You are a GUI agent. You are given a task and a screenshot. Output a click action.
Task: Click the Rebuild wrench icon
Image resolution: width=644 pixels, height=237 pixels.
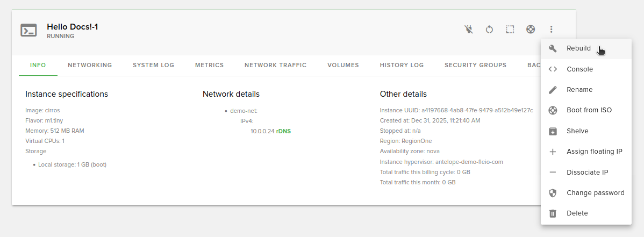pyautogui.click(x=553, y=48)
